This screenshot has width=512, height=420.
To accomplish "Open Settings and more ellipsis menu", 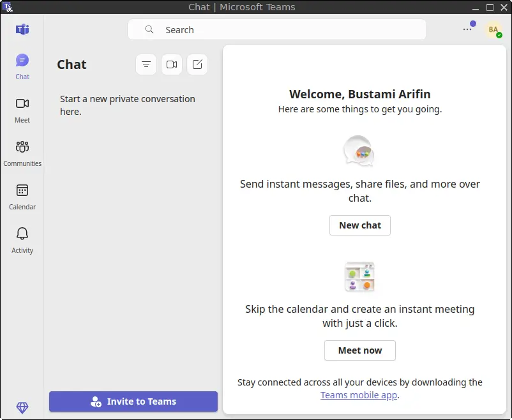I will click(x=467, y=29).
